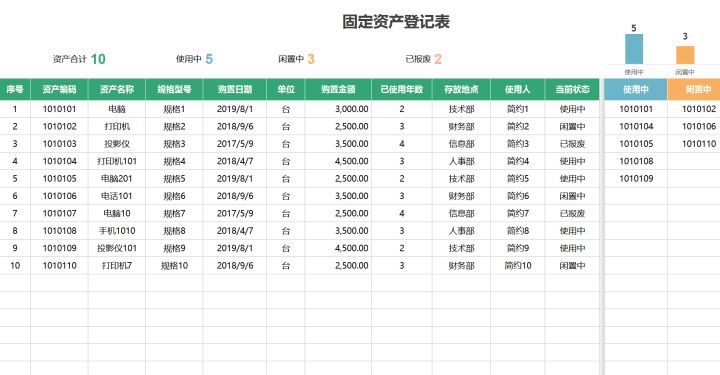Select the 规格3 cell
Screen dimensions: 720x375
click(174, 144)
